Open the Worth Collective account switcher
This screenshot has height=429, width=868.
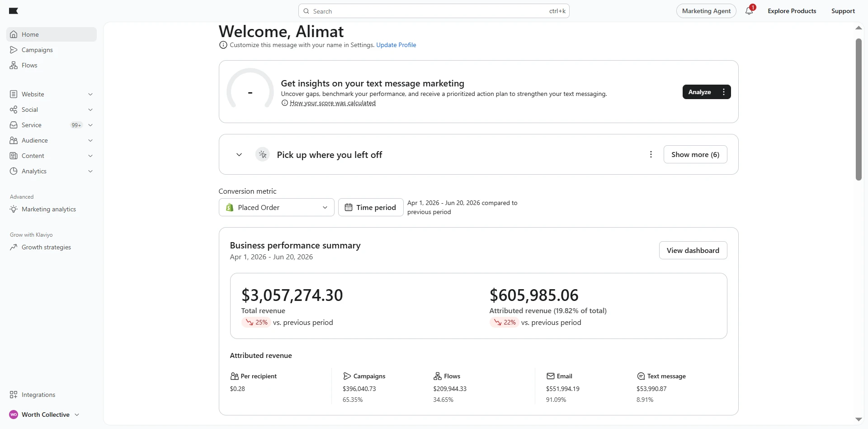point(44,415)
